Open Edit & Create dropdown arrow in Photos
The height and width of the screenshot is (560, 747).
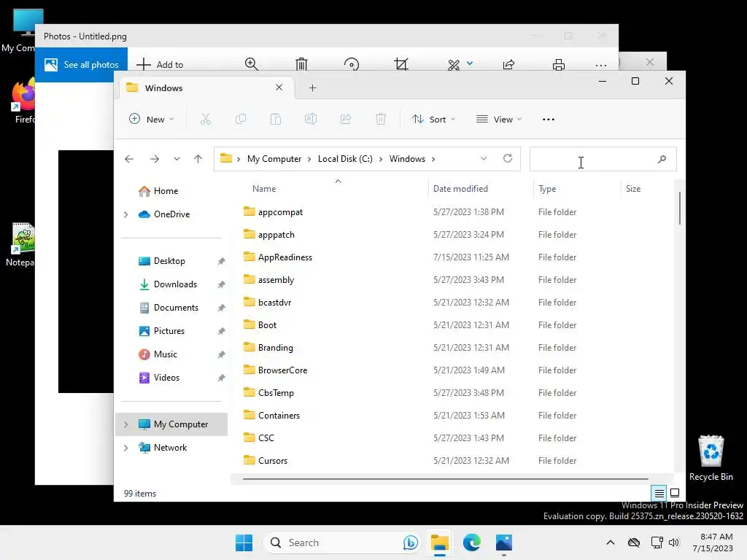(470, 63)
